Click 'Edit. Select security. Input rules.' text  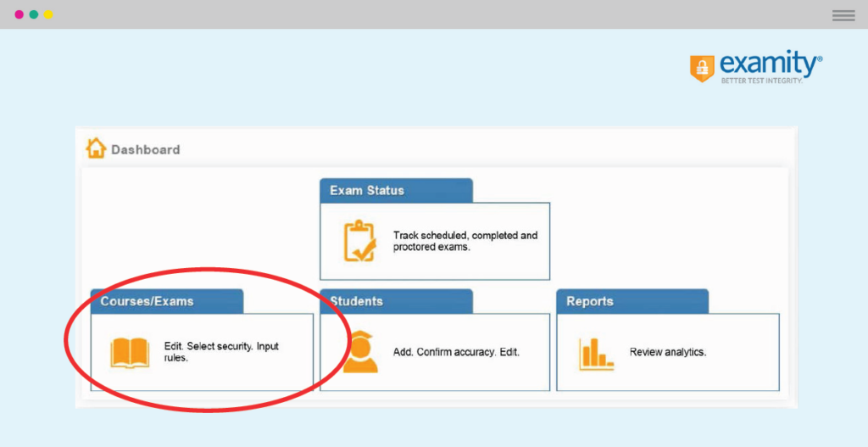(x=221, y=352)
